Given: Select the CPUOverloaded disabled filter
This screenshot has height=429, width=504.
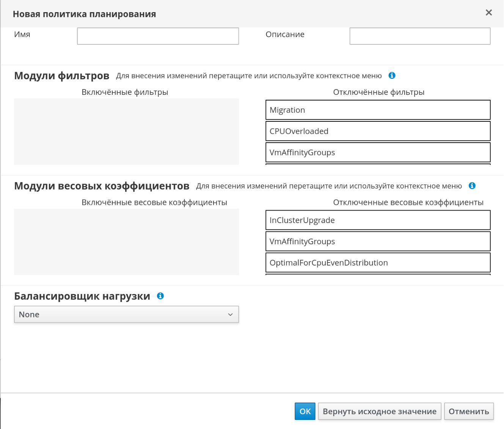Looking at the screenshot, I should [x=378, y=131].
